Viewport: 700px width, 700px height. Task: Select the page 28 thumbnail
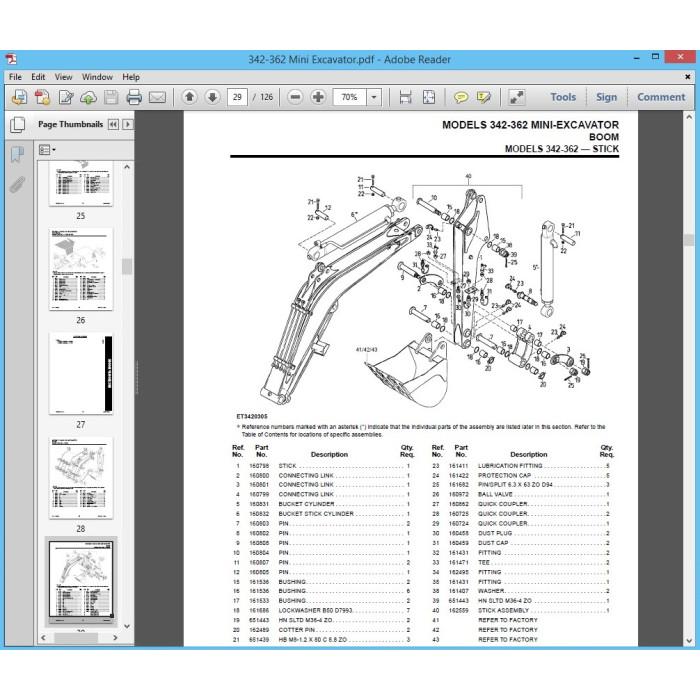[x=81, y=478]
